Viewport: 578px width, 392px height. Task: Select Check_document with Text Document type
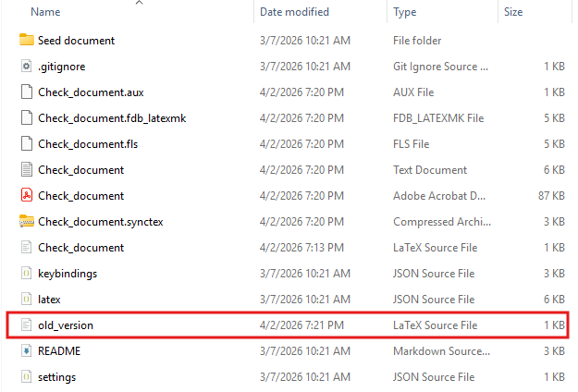pos(80,170)
